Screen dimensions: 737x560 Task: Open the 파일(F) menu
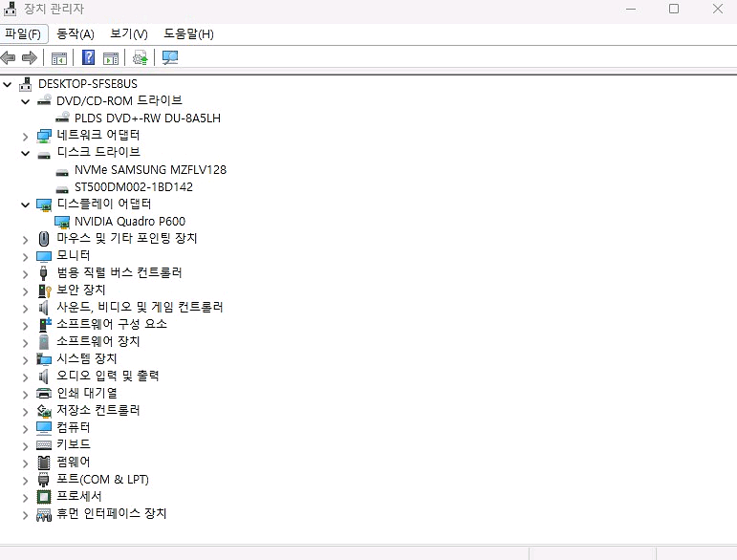pos(24,33)
